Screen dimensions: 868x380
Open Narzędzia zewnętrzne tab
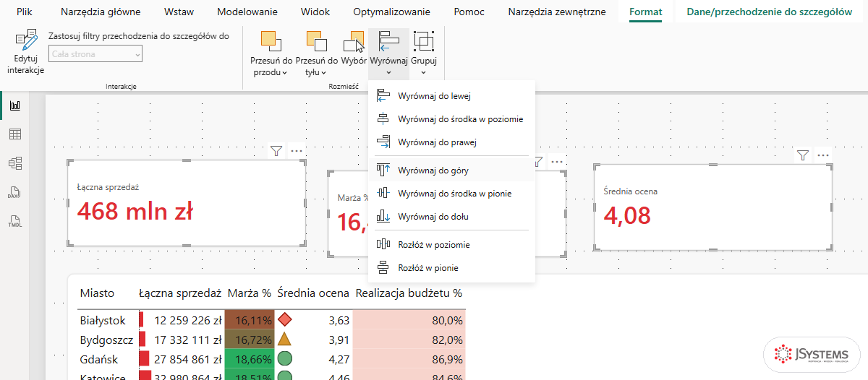point(557,12)
